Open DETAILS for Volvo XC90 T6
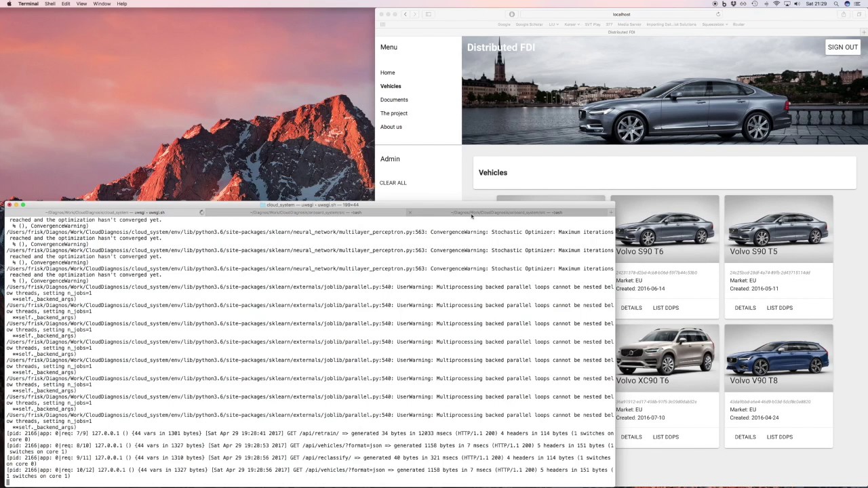868x488 pixels. coord(631,437)
